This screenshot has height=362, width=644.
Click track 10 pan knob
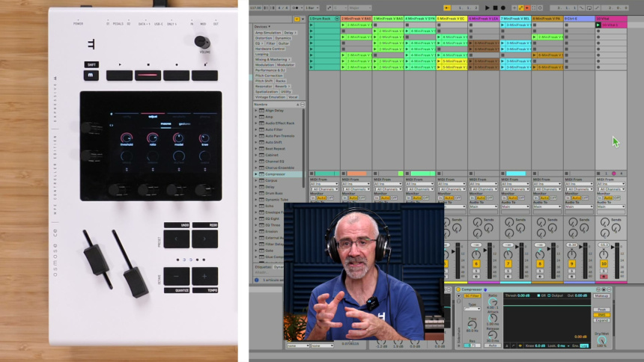coord(604,254)
